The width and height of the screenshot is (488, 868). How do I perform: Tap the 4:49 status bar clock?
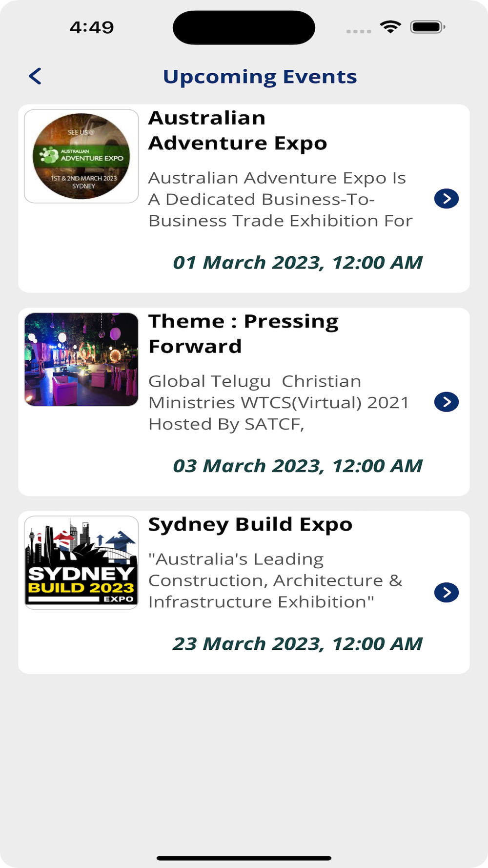(92, 27)
